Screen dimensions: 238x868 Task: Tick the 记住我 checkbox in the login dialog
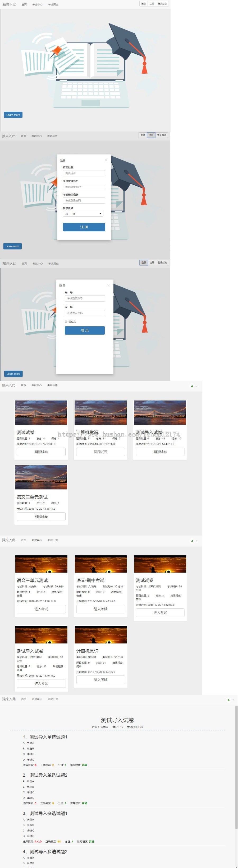click(x=66, y=321)
